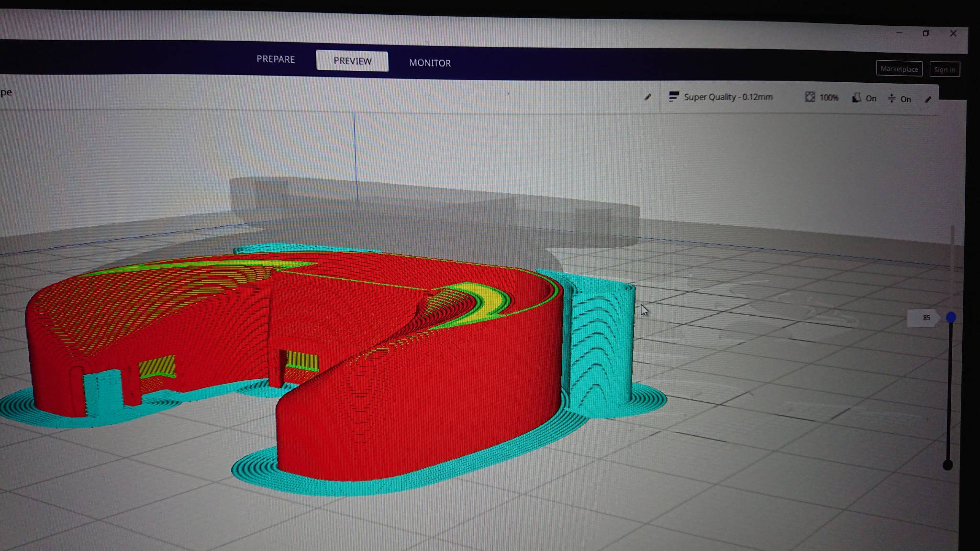The image size is (980, 551).
Task: Open the Marketplace
Action: click(899, 69)
